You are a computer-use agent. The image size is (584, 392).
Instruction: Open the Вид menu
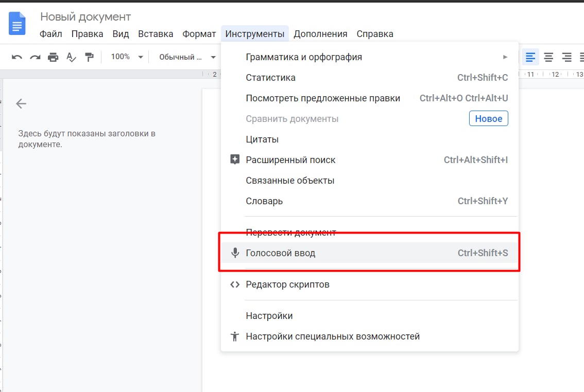pos(121,34)
